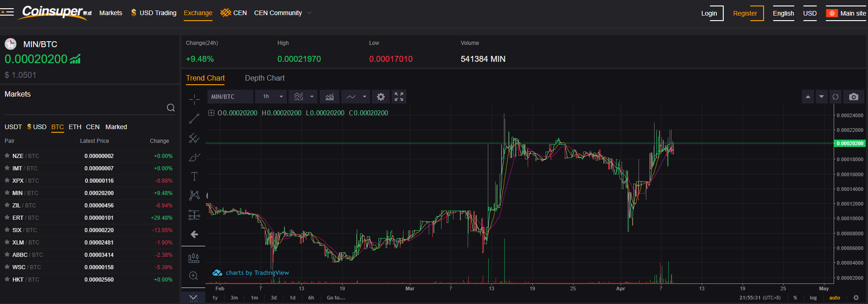
Task: Enter fullscreen chart mode
Action: [399, 97]
